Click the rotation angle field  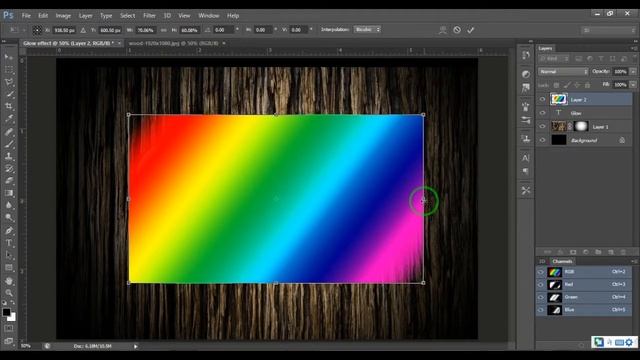[223, 30]
